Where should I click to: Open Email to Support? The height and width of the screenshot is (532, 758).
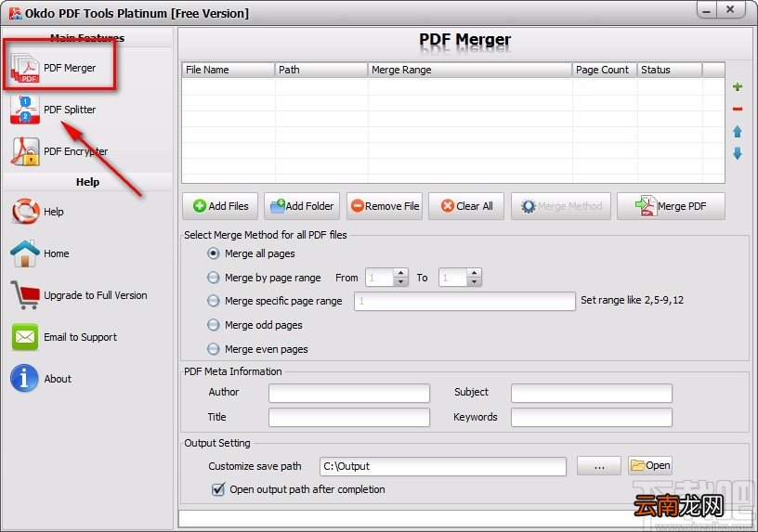pos(64,337)
